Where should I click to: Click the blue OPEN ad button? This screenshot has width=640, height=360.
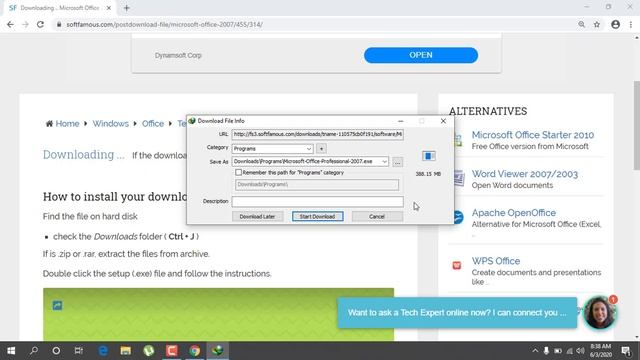pos(421,55)
